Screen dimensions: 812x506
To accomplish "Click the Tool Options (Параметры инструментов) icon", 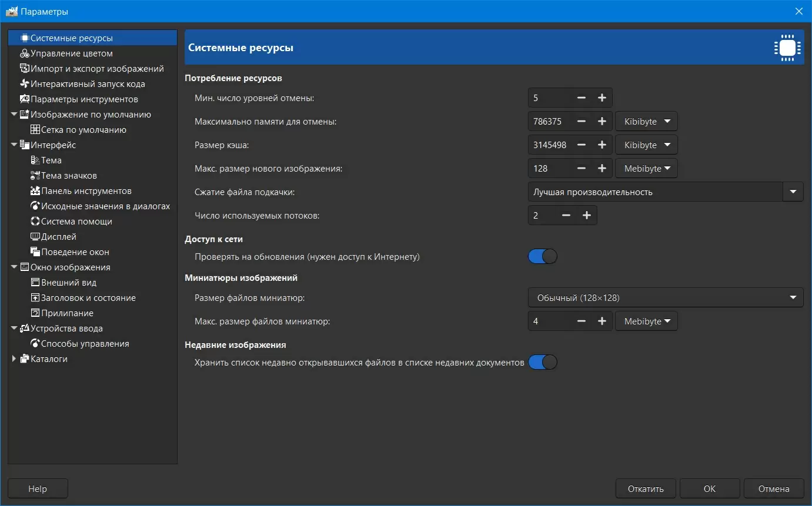I will [x=25, y=99].
